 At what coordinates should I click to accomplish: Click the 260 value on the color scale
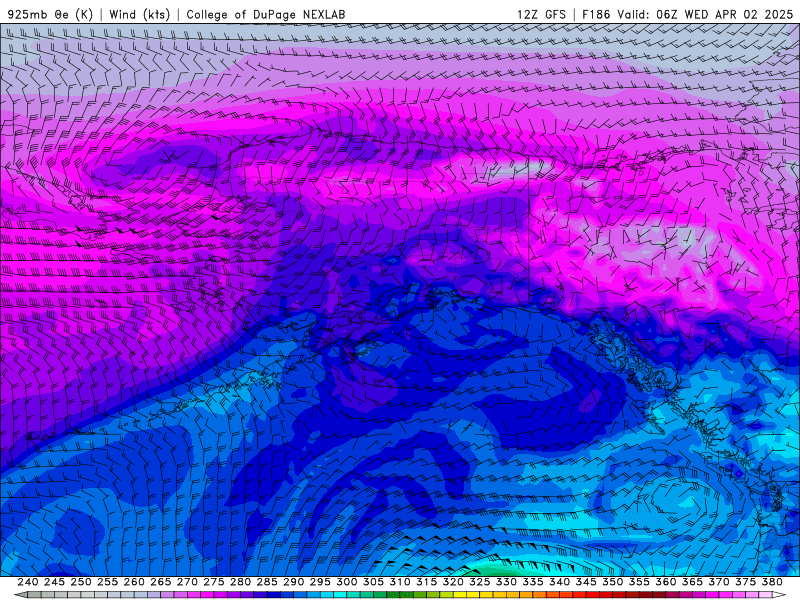tap(134, 582)
